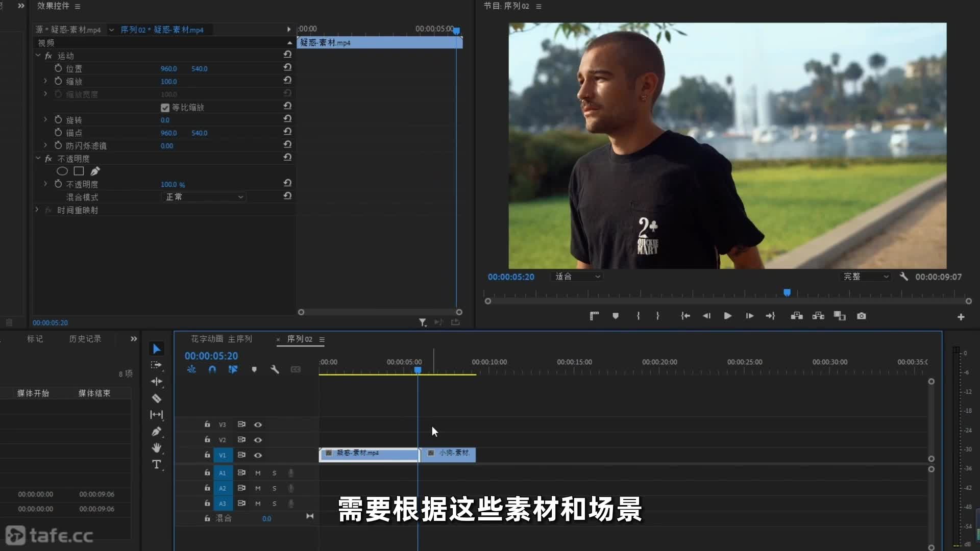Go to In point

click(685, 316)
